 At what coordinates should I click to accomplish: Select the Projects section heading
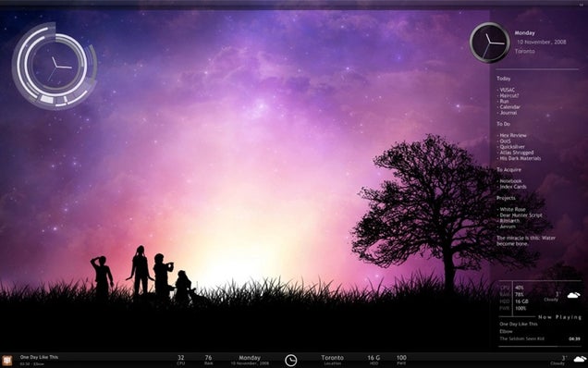(506, 198)
